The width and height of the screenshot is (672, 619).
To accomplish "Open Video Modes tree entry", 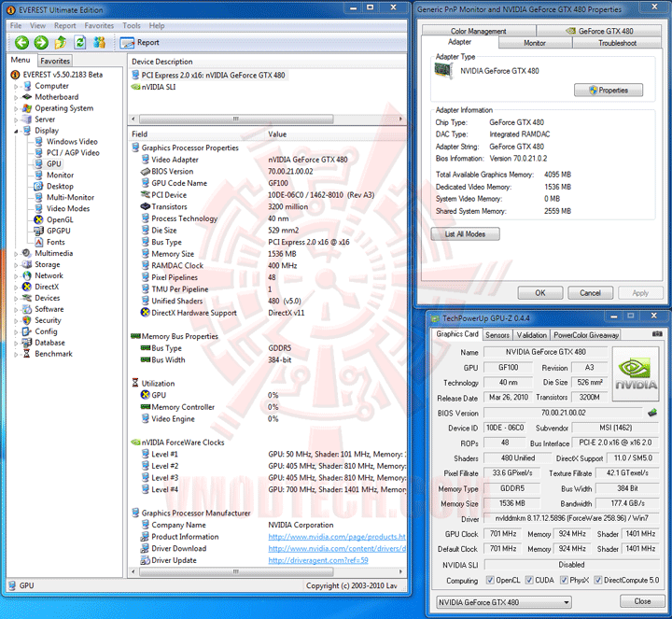I will pos(68,208).
